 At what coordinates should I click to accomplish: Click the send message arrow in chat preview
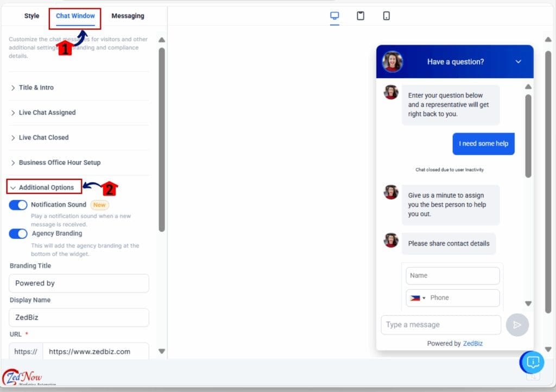click(x=517, y=325)
